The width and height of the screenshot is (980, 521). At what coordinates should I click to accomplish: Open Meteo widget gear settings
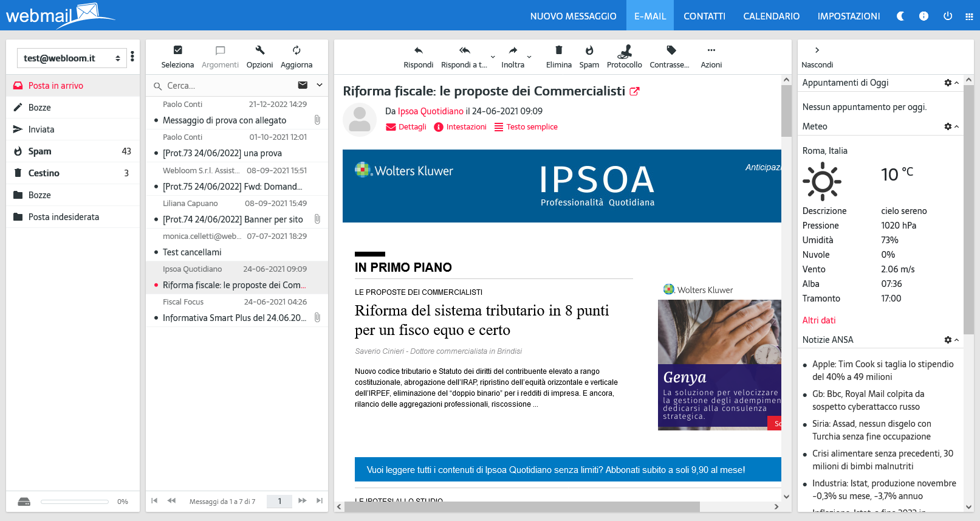click(x=948, y=126)
